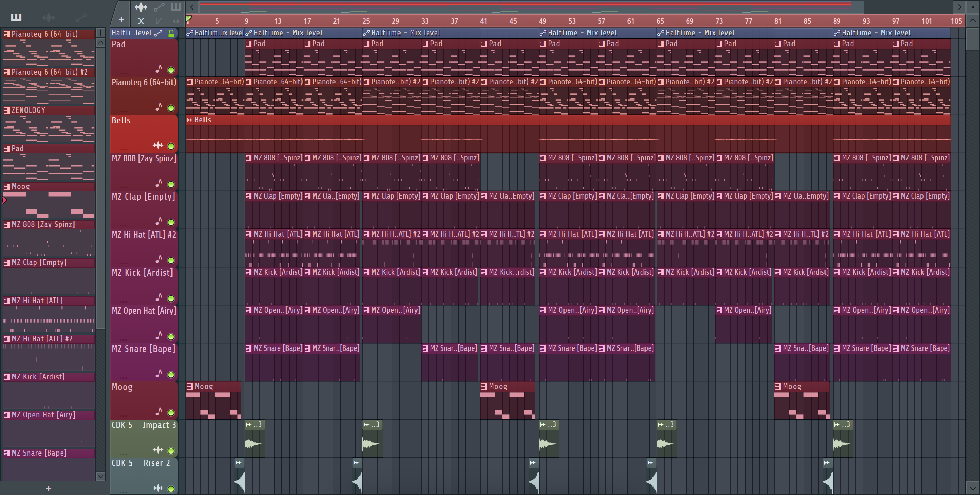Click the picker panel scrollbar thumb
Viewport: 980px width, 495px height.
tap(100, 188)
